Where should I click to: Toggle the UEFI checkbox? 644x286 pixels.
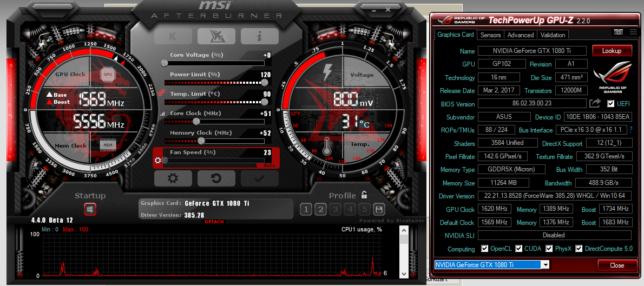pos(611,103)
